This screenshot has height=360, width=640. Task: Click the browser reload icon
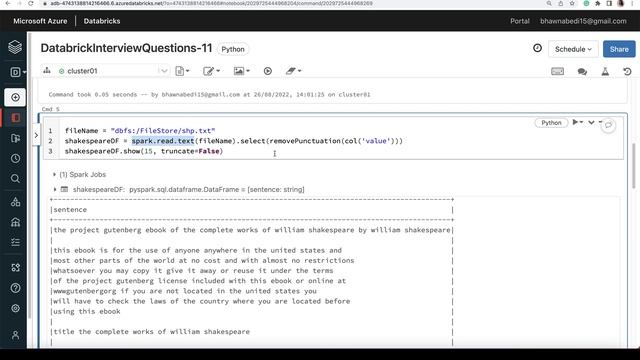tap(31, 3)
